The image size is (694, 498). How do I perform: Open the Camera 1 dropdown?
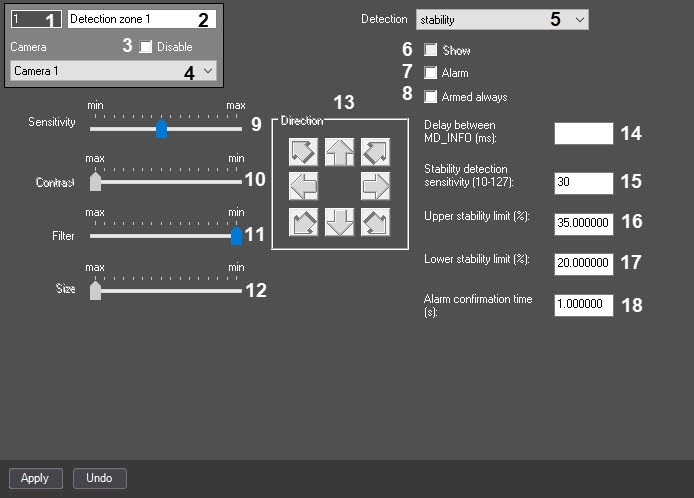click(x=113, y=71)
